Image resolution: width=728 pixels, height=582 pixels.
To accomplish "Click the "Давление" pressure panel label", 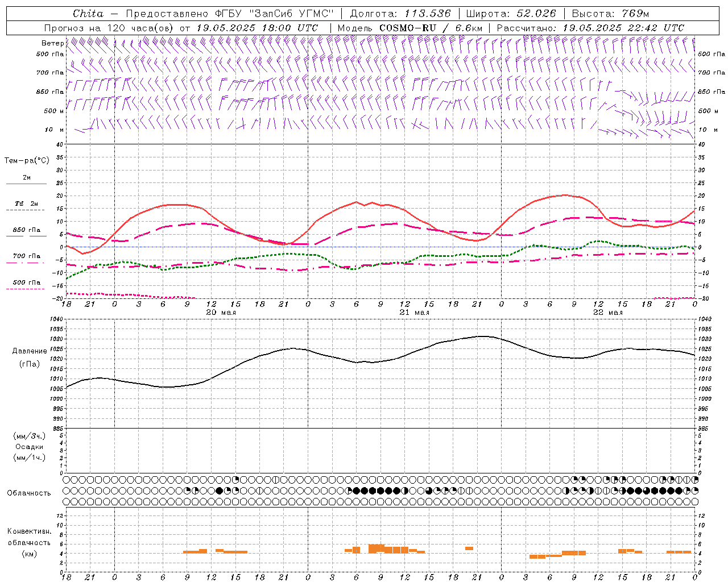I will [x=30, y=351].
